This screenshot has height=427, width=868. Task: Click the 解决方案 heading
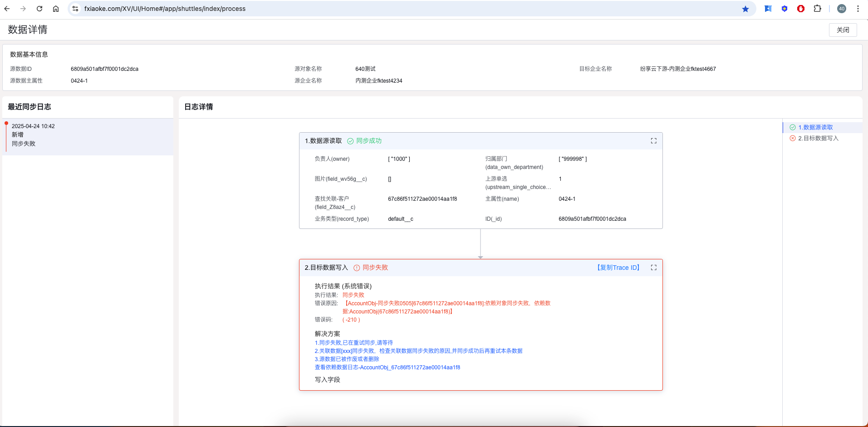(328, 334)
